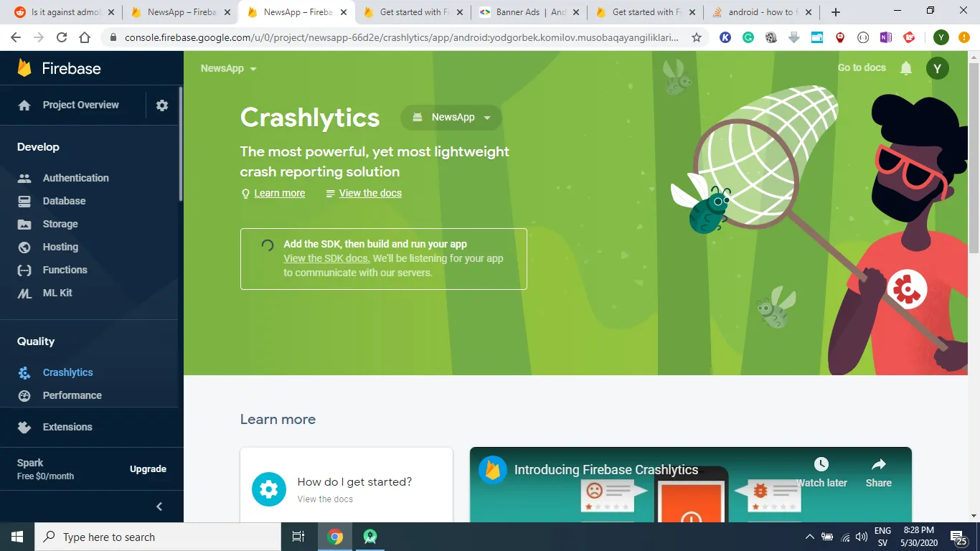Open Functions in the sidebar
Viewport: 980px width, 551px height.
(x=65, y=270)
